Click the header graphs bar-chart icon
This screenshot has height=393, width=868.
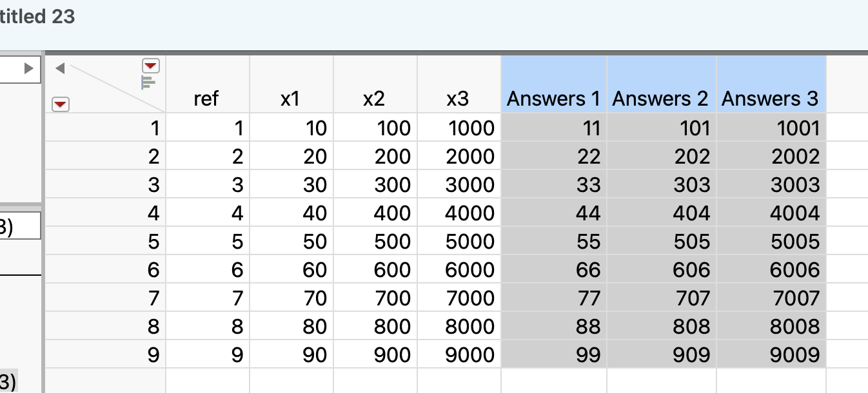click(x=148, y=82)
